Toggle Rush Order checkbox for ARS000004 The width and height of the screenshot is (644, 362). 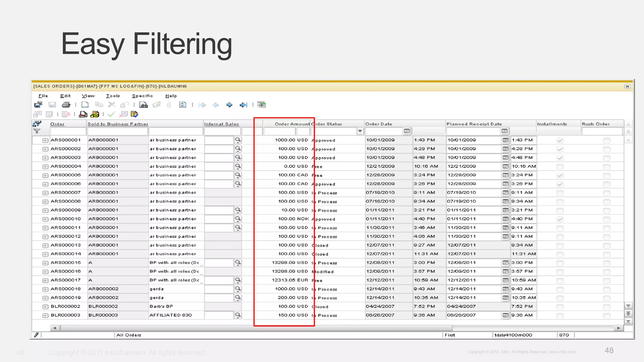pyautogui.click(x=607, y=167)
